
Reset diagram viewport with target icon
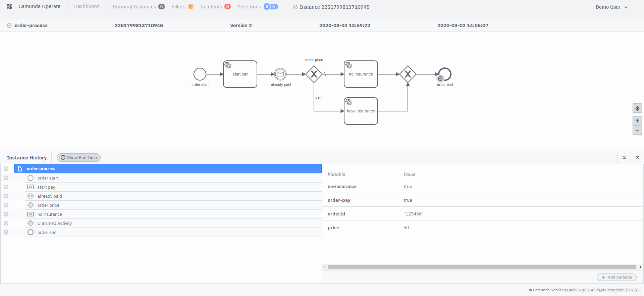637,108
